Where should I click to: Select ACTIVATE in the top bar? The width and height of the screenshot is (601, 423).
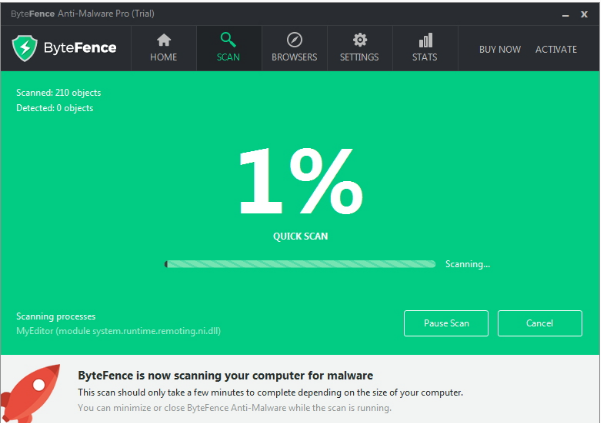tap(556, 49)
